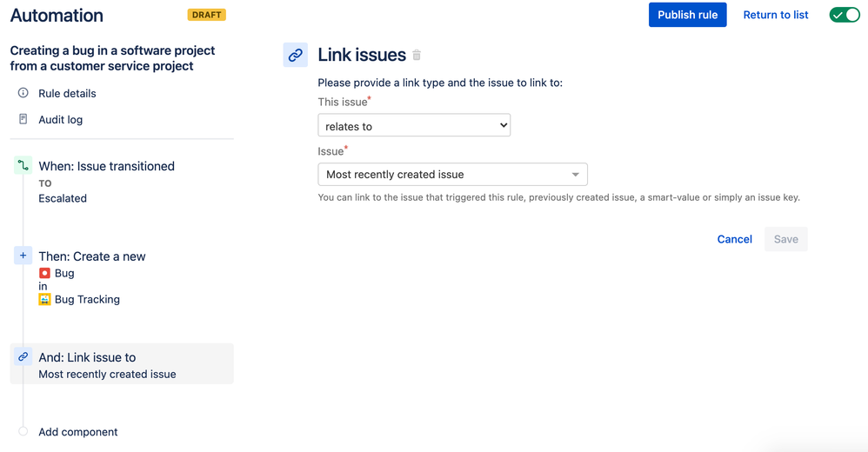The height and width of the screenshot is (452, 868).
Task: Click the link icon in sidebar step
Action: pyautogui.click(x=23, y=357)
